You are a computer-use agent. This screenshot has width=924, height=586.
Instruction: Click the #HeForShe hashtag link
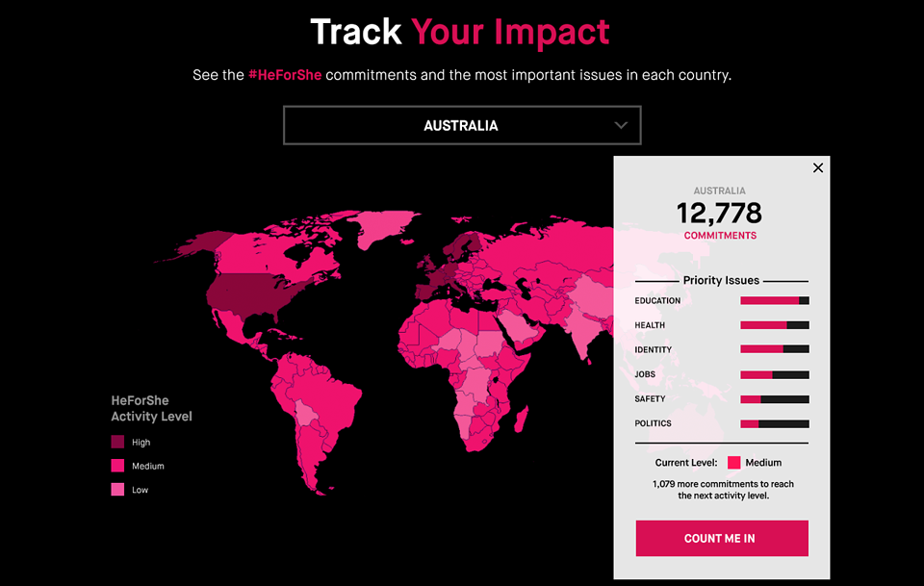[285, 75]
